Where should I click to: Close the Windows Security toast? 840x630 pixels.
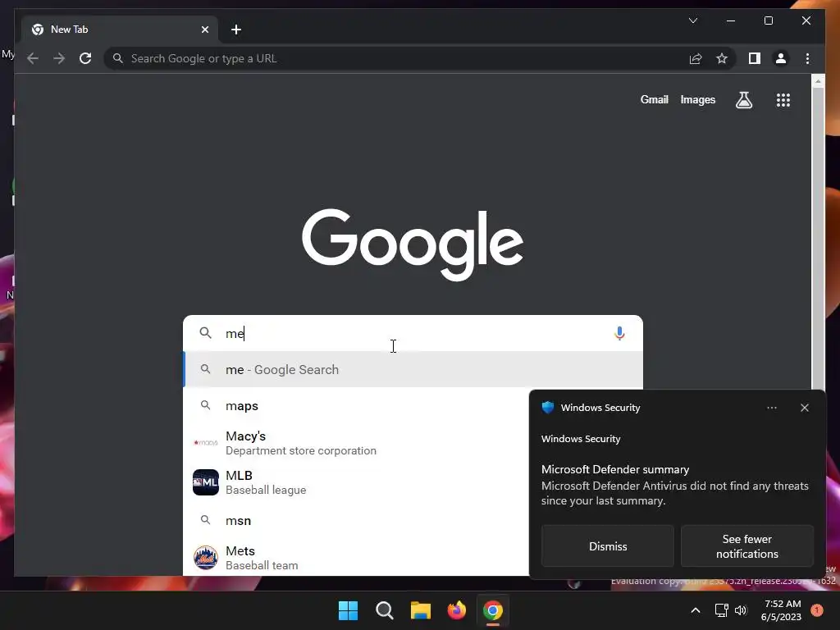tap(804, 408)
